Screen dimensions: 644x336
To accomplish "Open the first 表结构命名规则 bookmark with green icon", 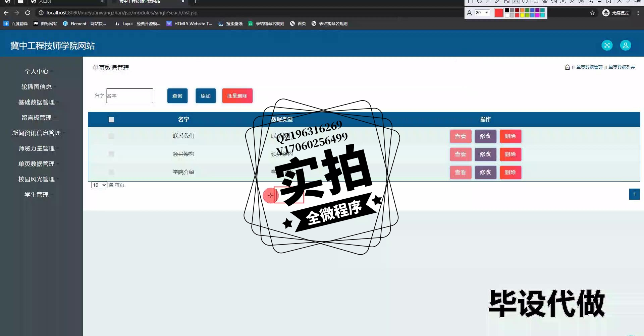I will coord(266,23).
